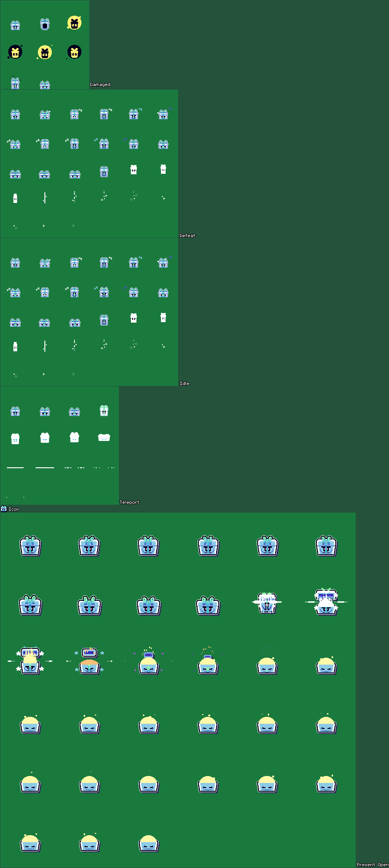Click the Defeat section label
Viewport: 389px width, 868px height.
pyautogui.click(x=187, y=236)
